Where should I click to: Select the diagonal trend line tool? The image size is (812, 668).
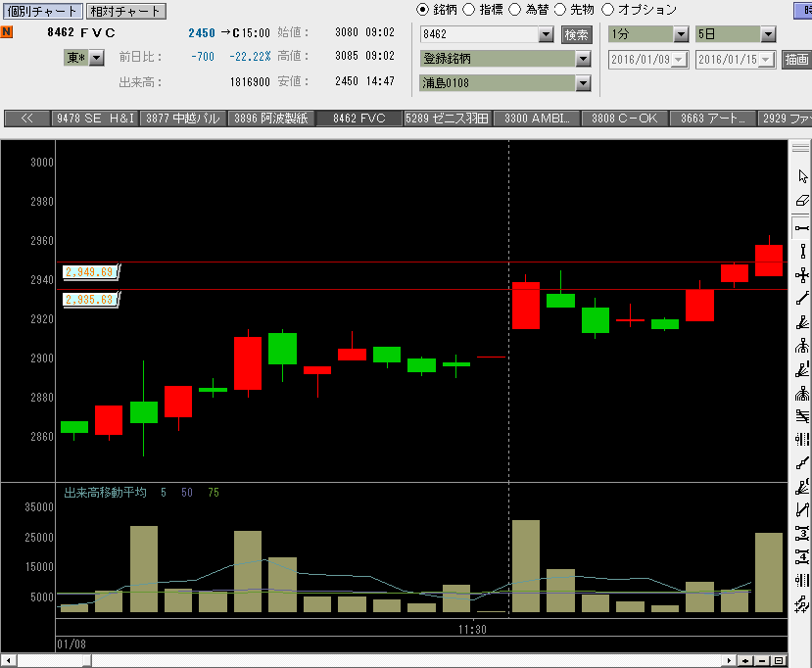(x=802, y=299)
